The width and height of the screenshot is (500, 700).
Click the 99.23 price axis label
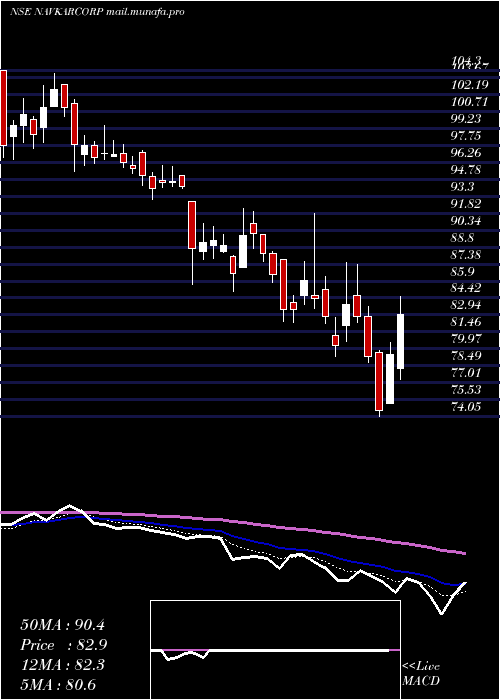[467, 119]
